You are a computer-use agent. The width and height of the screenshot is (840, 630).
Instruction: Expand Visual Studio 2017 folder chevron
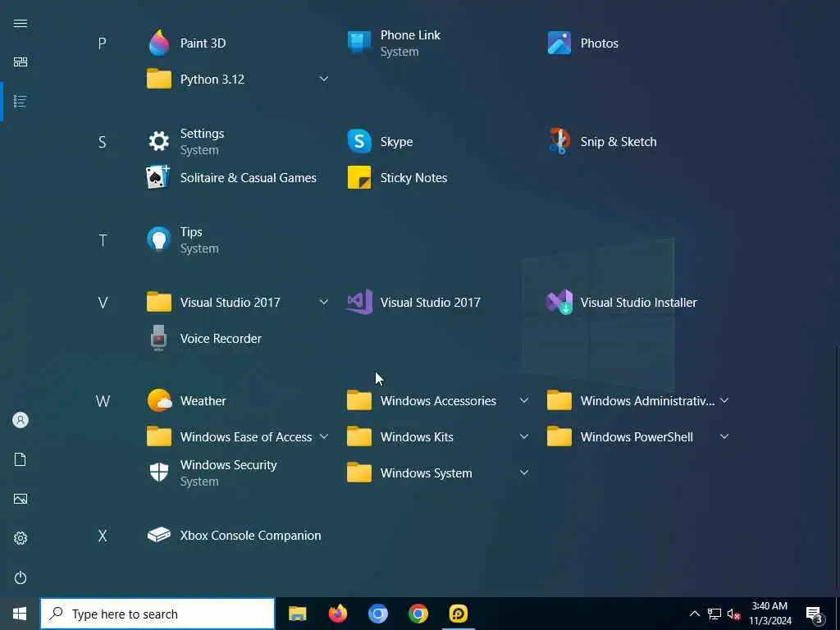click(323, 302)
